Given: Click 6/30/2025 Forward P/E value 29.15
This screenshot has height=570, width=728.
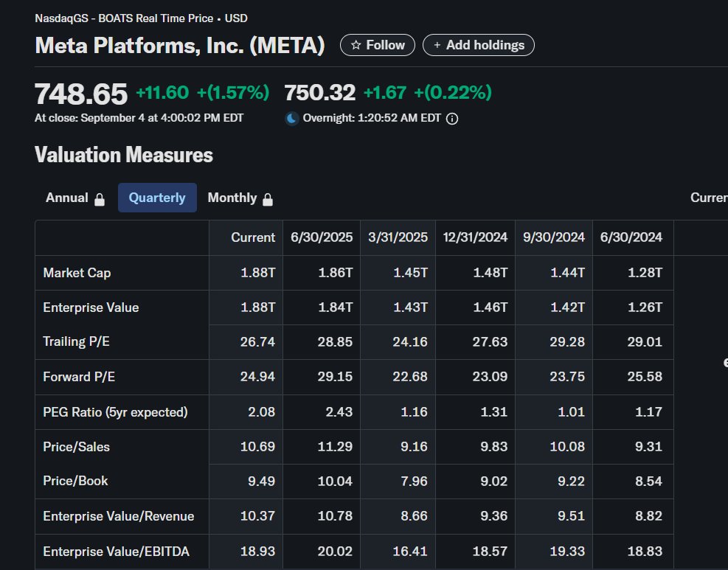Looking at the screenshot, I should [x=335, y=377].
